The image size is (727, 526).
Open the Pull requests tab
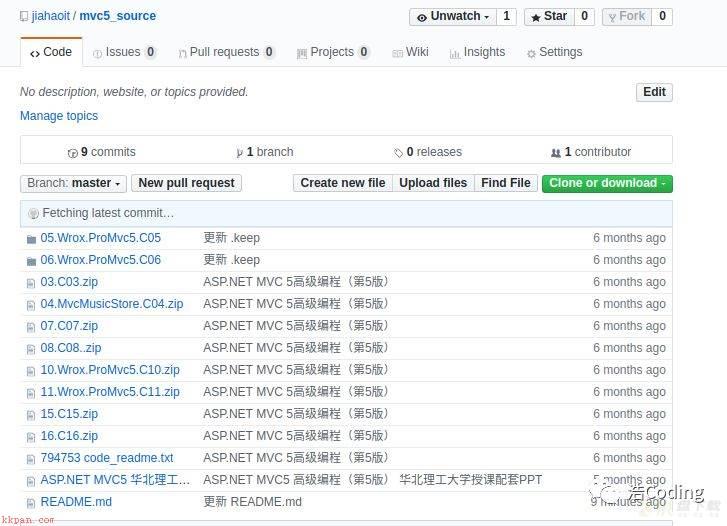[x=226, y=52]
